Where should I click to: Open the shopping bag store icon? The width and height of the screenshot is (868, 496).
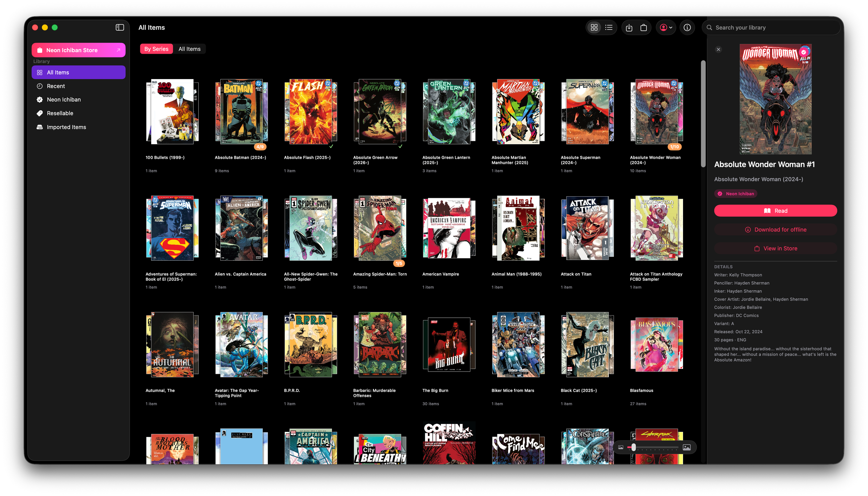coord(643,27)
